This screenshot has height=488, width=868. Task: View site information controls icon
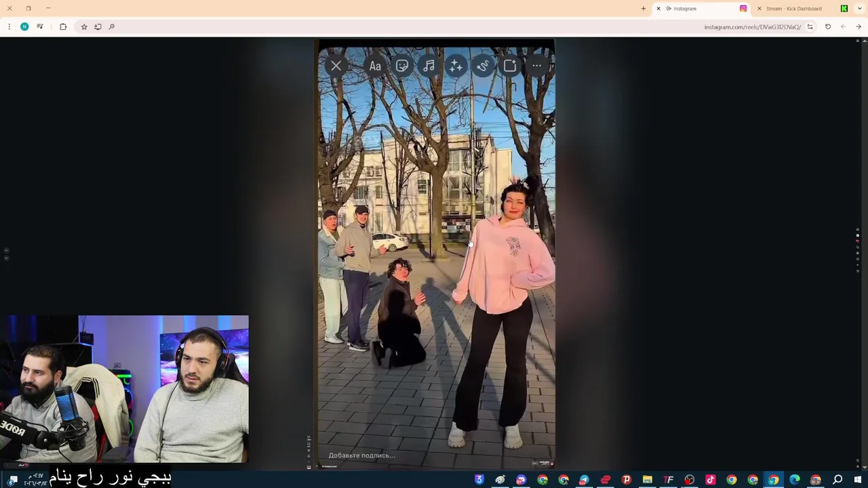coord(810,27)
